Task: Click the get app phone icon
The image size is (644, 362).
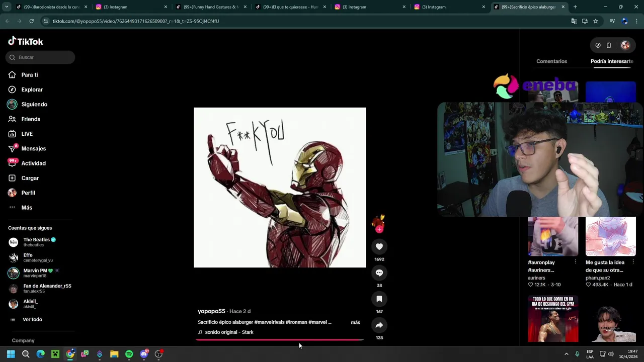Action: [609, 45]
